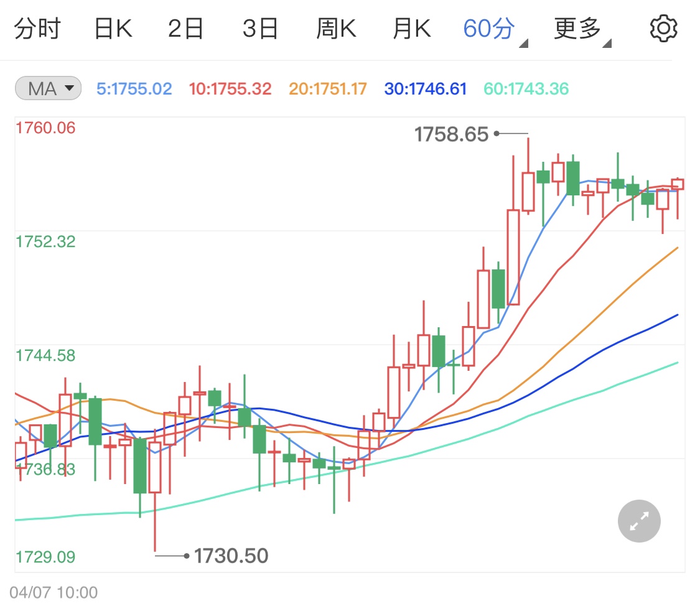
Task: Switch to 月K monthly tab
Action: click(412, 29)
